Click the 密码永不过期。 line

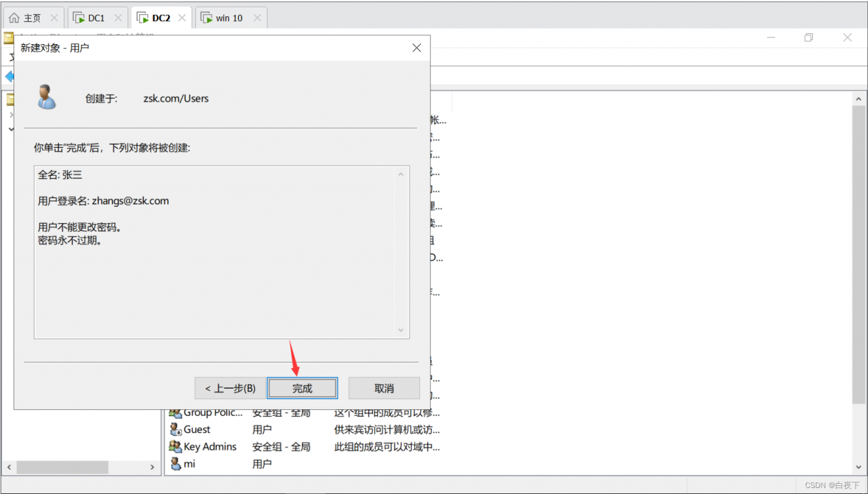point(70,240)
